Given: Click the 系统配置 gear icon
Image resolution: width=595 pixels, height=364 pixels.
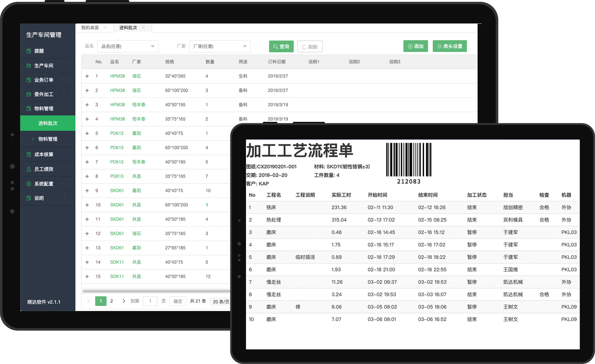Looking at the screenshot, I should click(x=29, y=184).
